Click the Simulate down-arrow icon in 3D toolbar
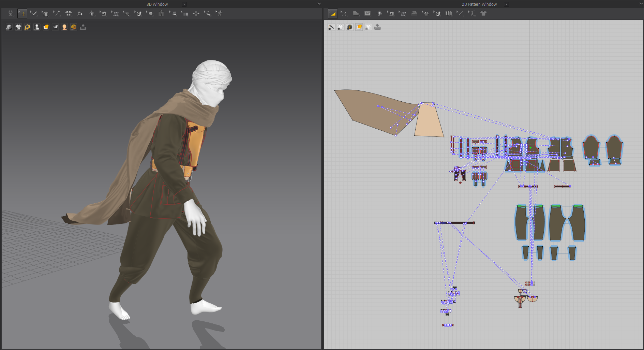 pos(11,13)
